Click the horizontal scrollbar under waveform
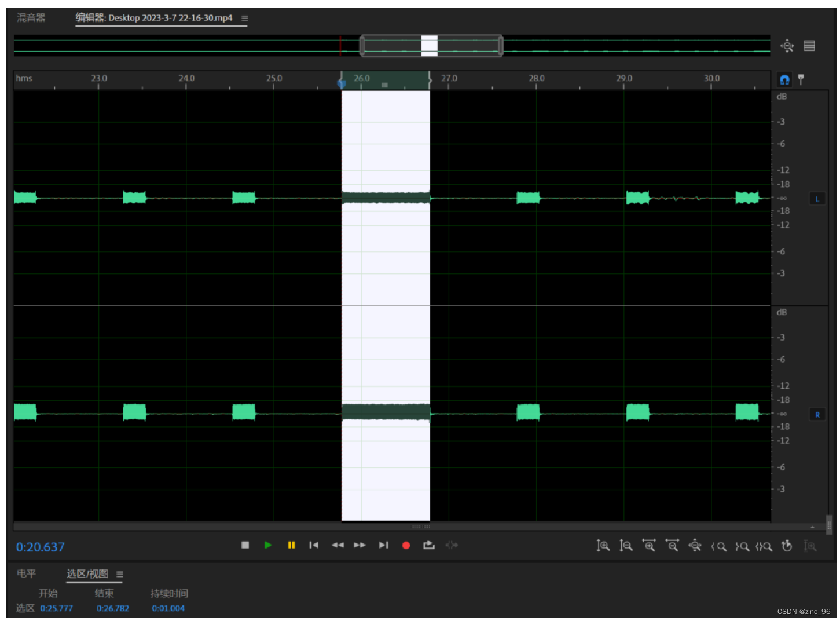840x621 pixels. [420, 527]
